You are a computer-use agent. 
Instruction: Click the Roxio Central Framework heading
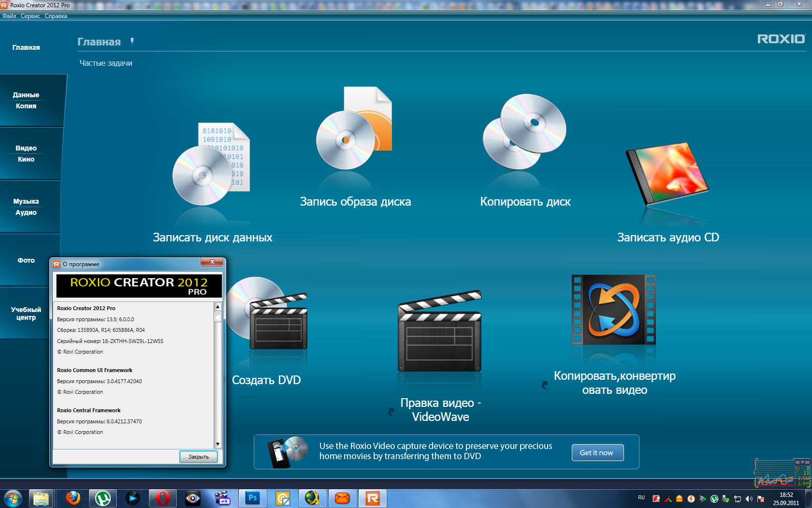point(89,410)
